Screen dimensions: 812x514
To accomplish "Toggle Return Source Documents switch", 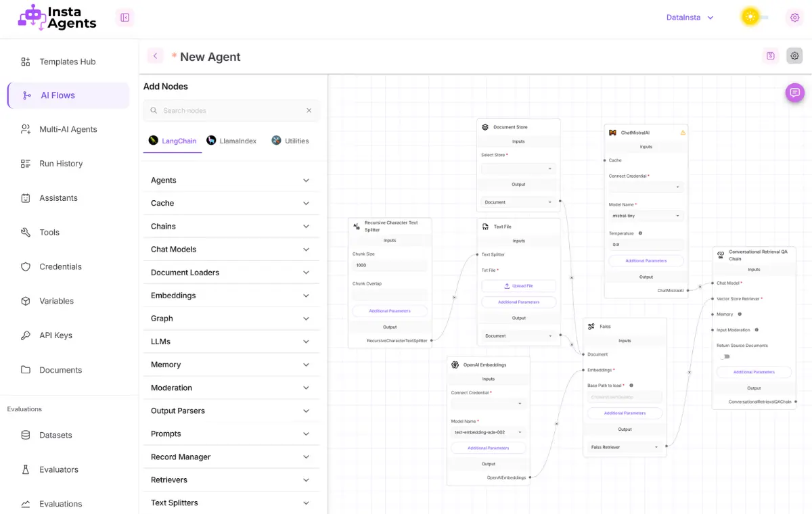I will point(725,356).
